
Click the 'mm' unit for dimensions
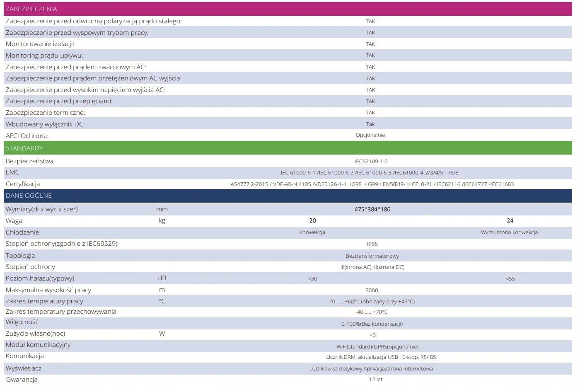point(162,209)
